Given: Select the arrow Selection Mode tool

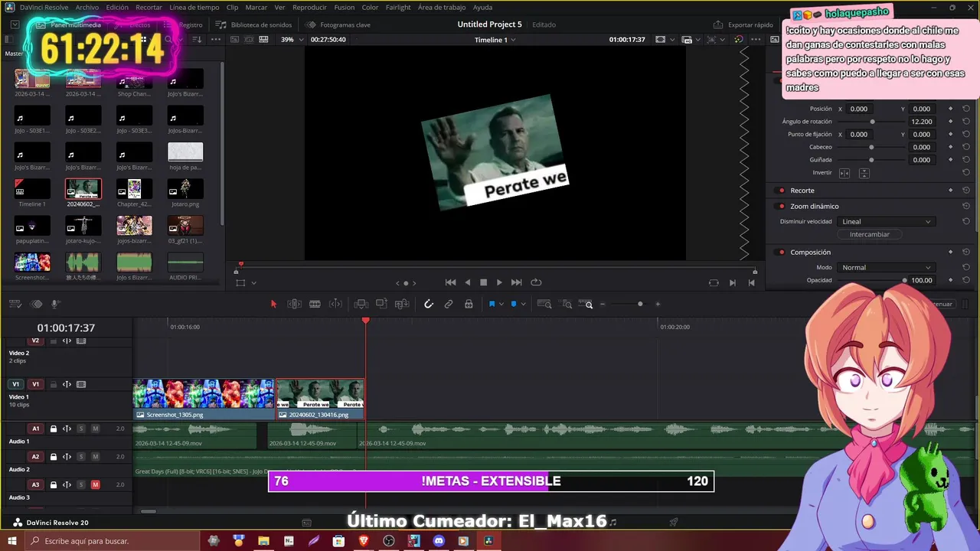Looking at the screenshot, I should [x=273, y=304].
